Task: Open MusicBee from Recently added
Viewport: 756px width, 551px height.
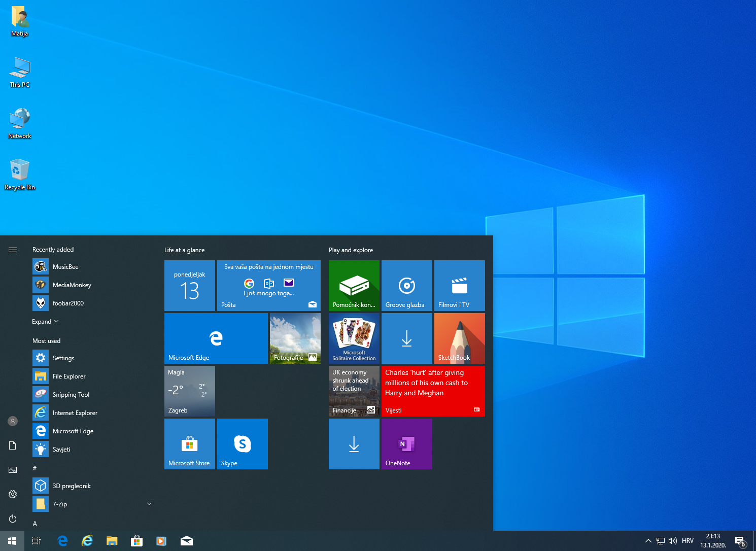Action: pos(91,267)
